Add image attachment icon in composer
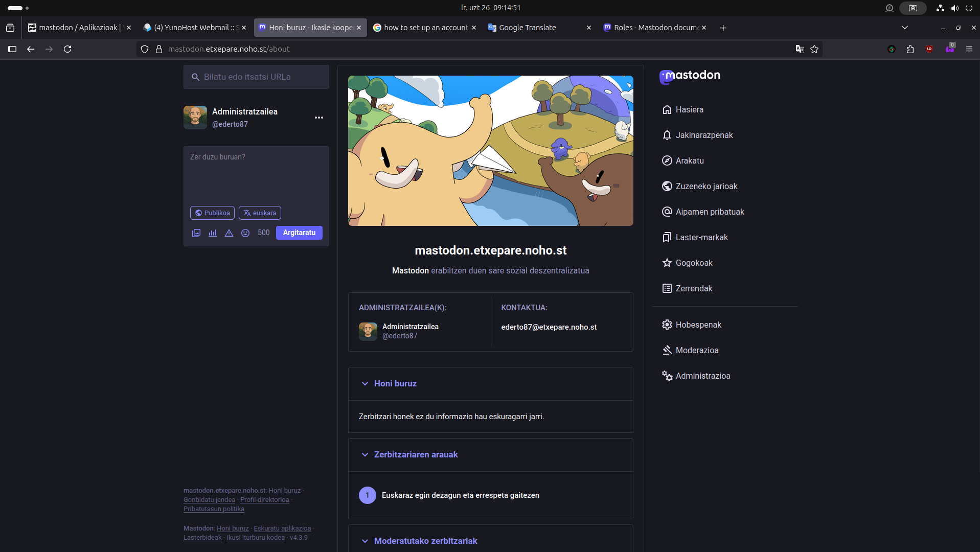The image size is (980, 552). pos(196,233)
